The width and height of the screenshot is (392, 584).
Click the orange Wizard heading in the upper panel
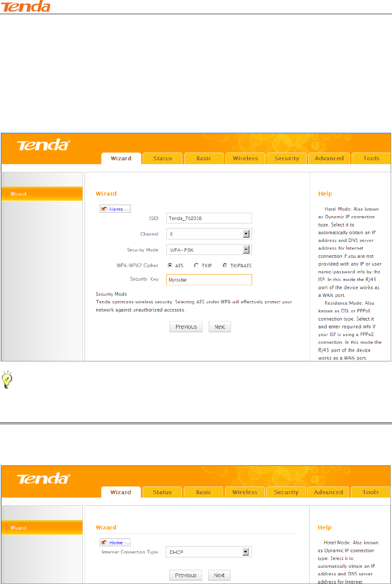[106, 194]
